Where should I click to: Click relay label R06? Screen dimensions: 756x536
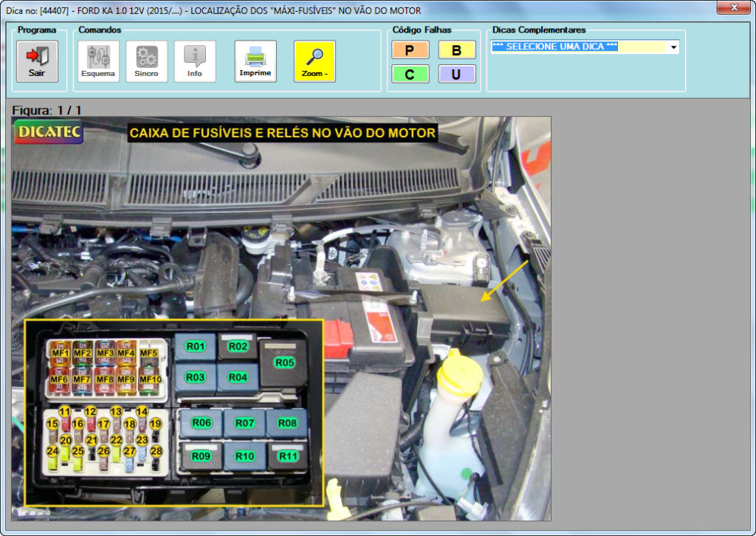202,423
